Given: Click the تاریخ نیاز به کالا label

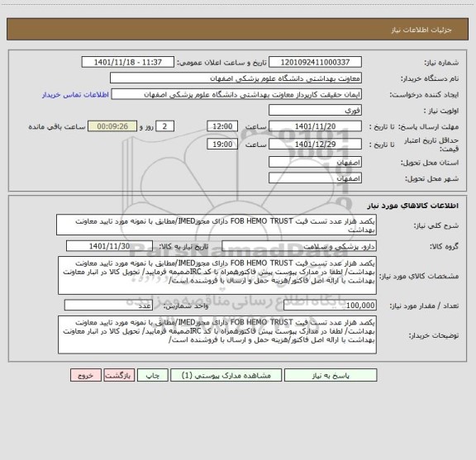Looking at the screenshot, I should (x=183, y=246).
